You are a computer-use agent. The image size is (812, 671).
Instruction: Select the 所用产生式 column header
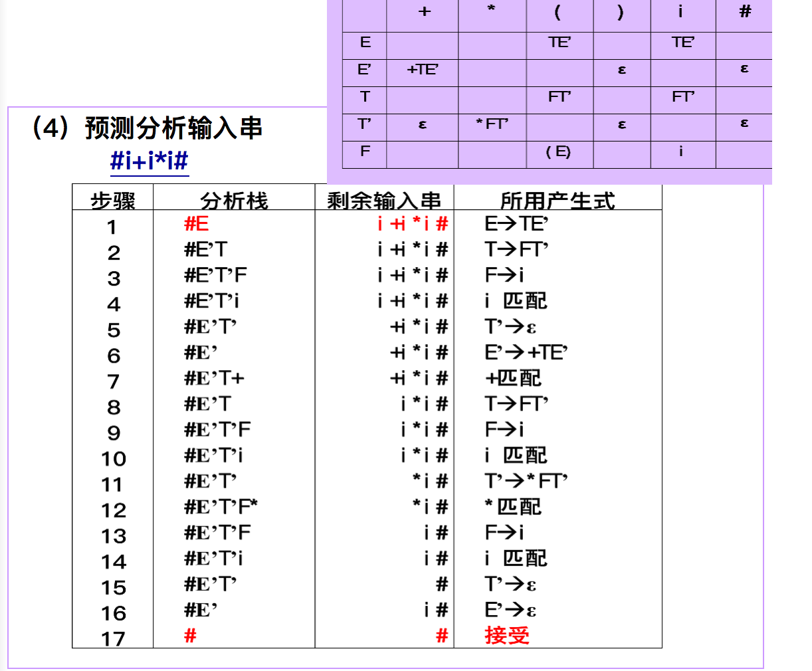tap(558, 200)
